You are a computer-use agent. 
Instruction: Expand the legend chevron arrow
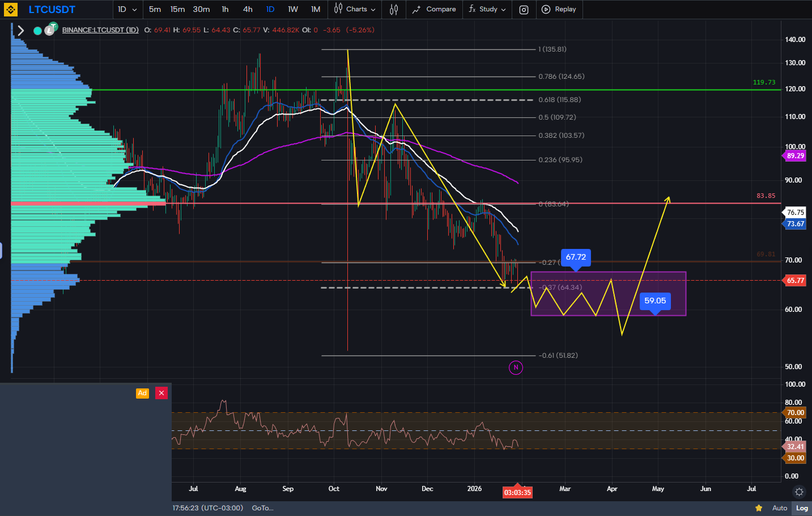(x=21, y=31)
